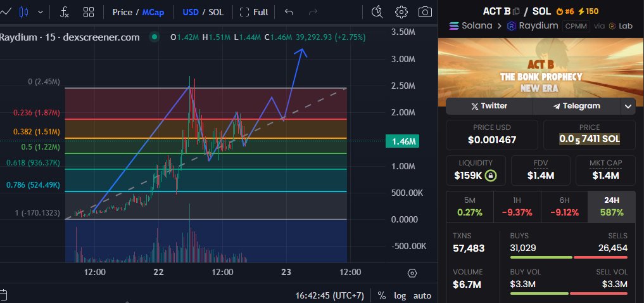Screen dimensions: 644x303
Task: Select the 1H stats tab
Action: [x=517, y=207]
